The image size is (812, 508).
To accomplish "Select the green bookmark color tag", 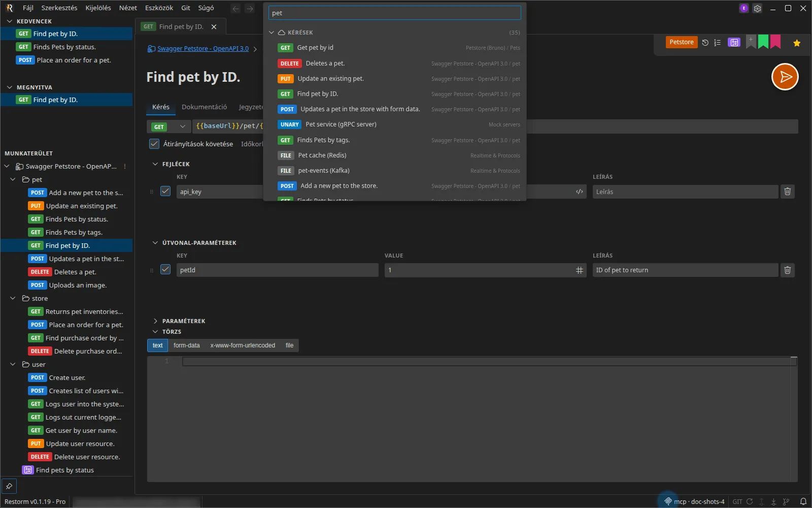I will click(x=763, y=42).
